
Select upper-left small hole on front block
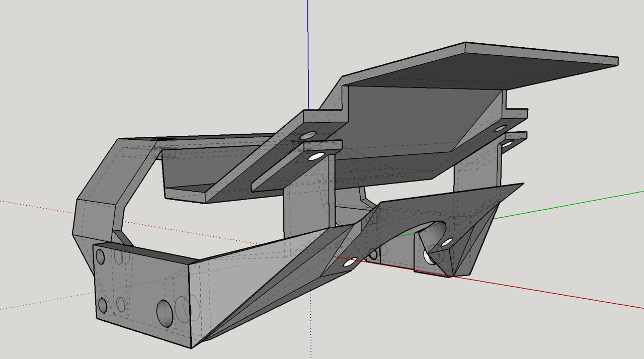tap(100, 257)
